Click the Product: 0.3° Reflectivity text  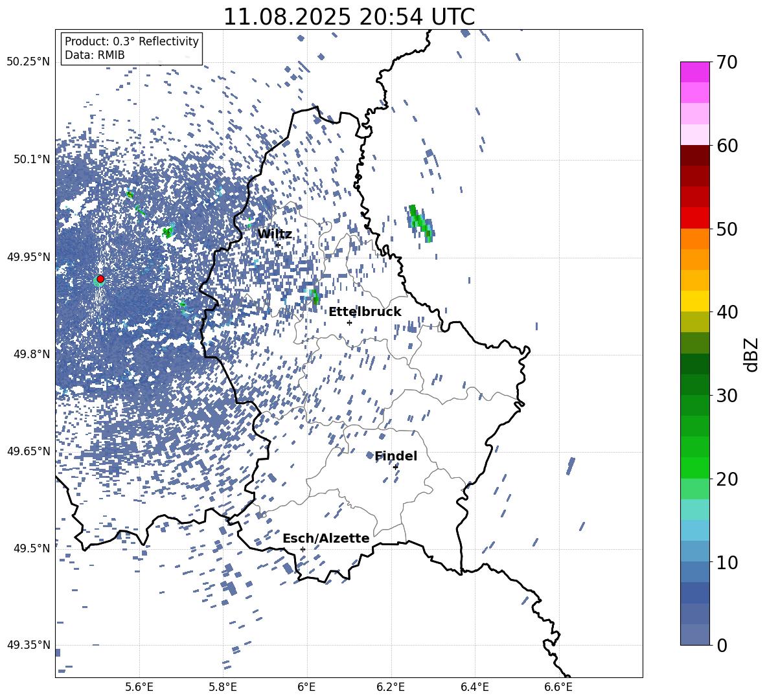(132, 41)
